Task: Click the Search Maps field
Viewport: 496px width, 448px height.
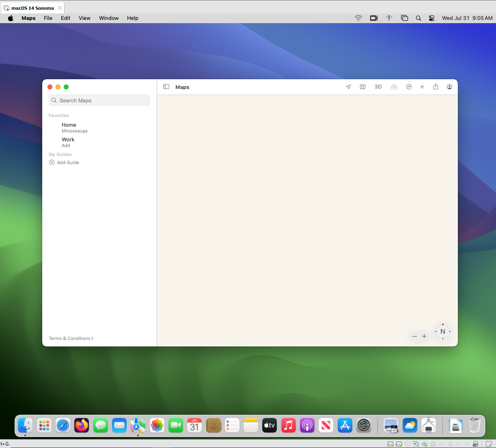Action: click(99, 100)
